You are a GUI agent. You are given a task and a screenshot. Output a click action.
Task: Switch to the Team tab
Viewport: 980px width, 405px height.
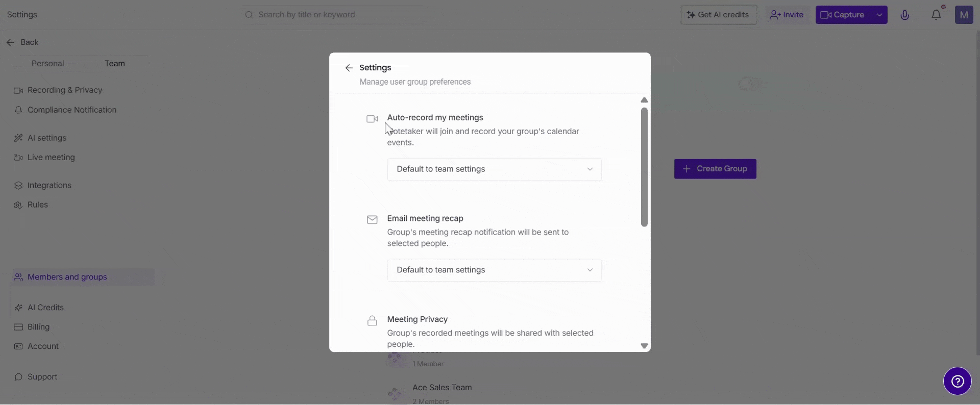point(115,64)
